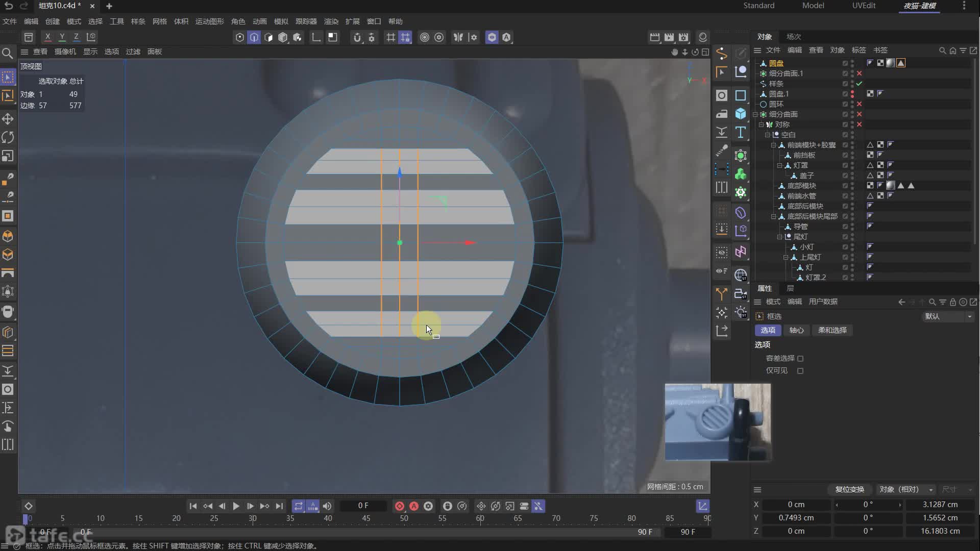The height and width of the screenshot is (551, 980).
Task: Click the light object icon
Action: pyautogui.click(x=741, y=312)
